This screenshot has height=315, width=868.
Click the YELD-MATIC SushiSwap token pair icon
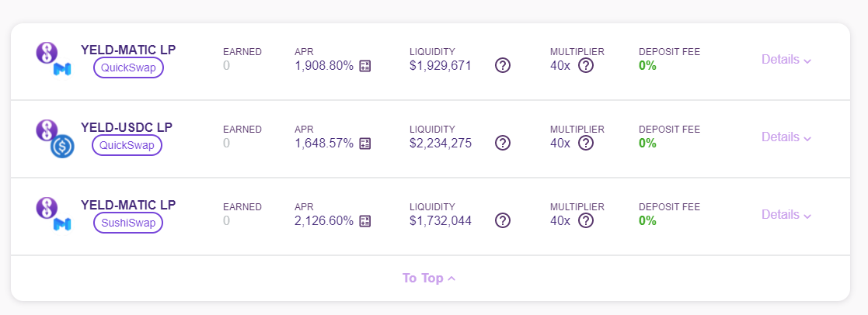[54, 214]
